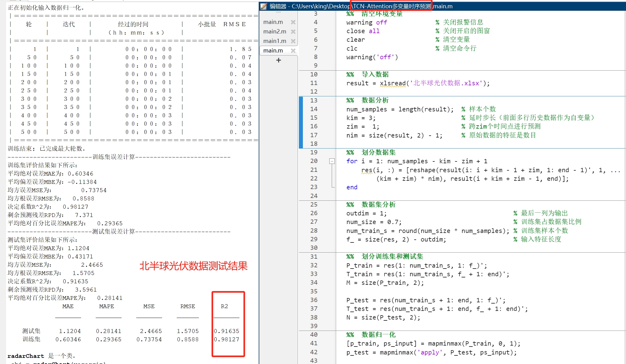626x364 pixels.
Task: Collapse the for-loop code fold at line 20
Action: [x=332, y=161]
